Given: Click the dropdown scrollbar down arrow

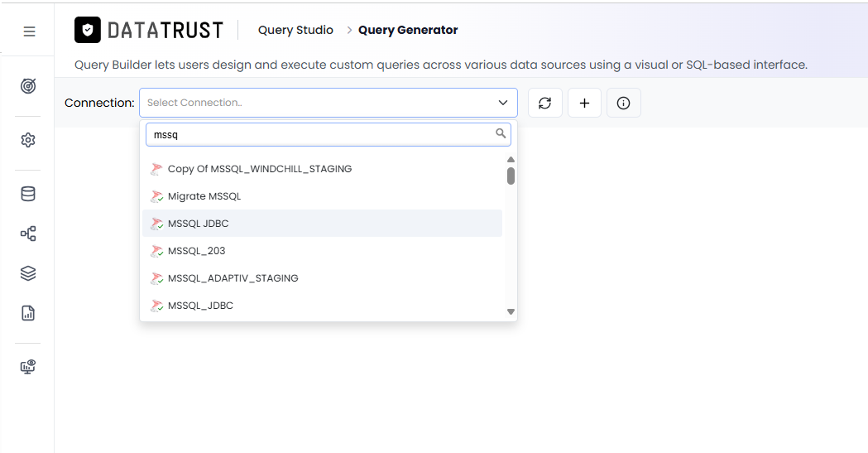Looking at the screenshot, I should pyautogui.click(x=511, y=311).
